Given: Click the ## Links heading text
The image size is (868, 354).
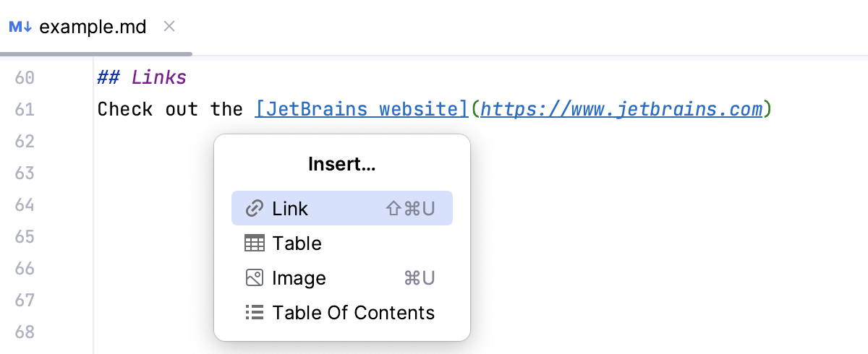Looking at the screenshot, I should 142,77.
